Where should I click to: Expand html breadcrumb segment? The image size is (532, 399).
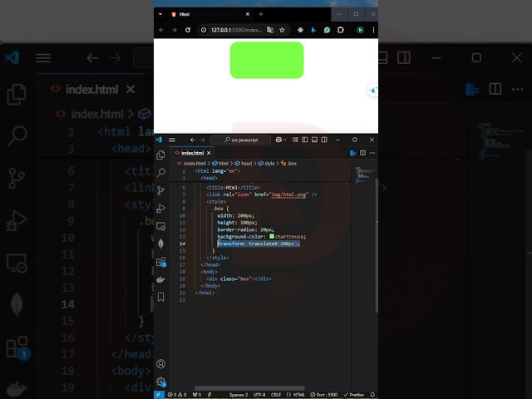coord(220,164)
